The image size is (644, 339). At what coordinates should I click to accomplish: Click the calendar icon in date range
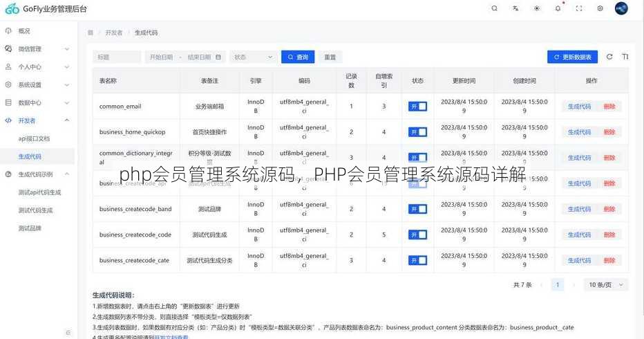(x=218, y=57)
